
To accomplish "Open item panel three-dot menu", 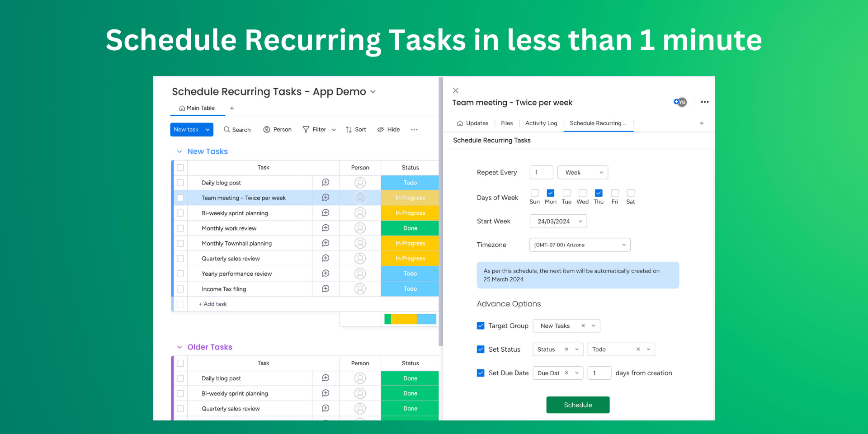I will pos(704,102).
